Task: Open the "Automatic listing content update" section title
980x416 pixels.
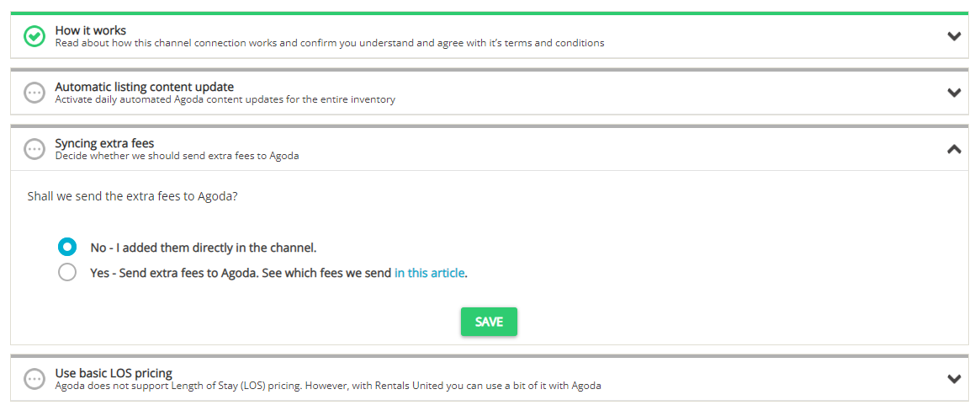Action: tap(144, 87)
